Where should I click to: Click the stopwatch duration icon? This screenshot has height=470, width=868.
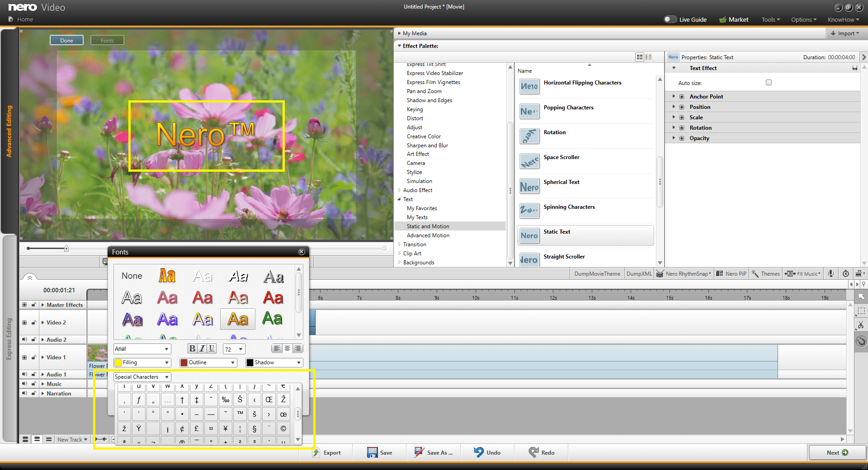(845, 273)
